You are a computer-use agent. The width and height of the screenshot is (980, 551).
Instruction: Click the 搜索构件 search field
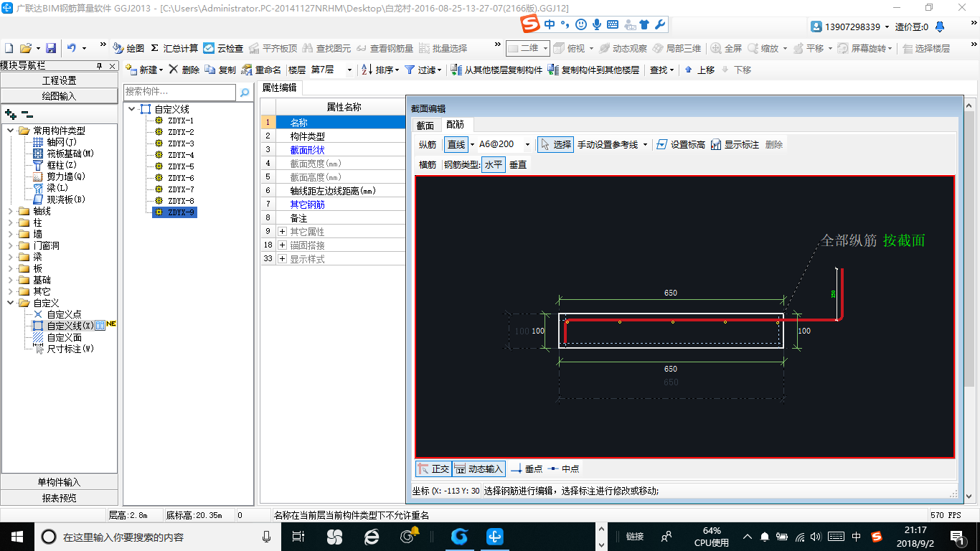(179, 92)
